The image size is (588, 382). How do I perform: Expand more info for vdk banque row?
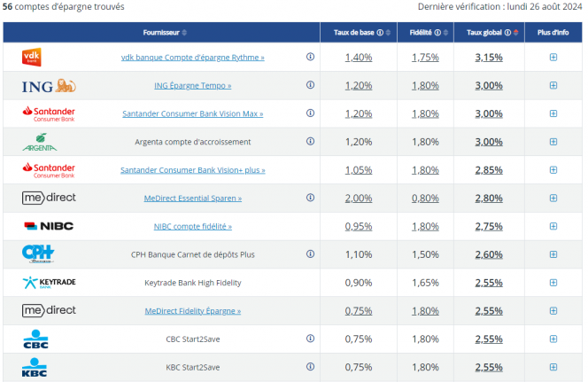(x=553, y=57)
